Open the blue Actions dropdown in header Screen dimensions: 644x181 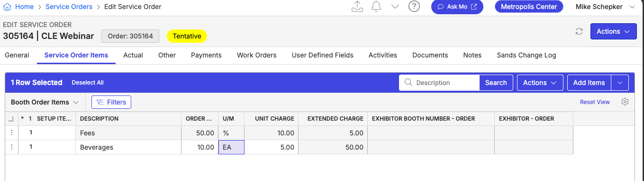point(613,31)
